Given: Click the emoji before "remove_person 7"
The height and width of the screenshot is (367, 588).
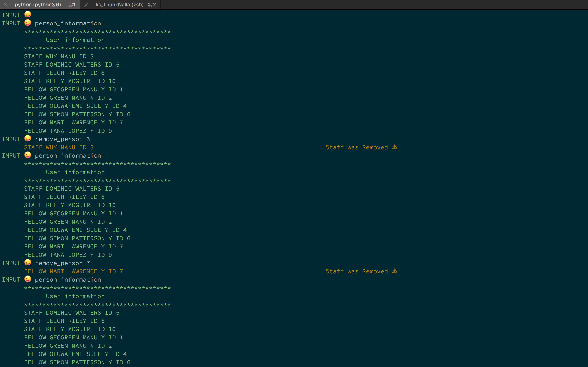Looking at the screenshot, I should click(x=28, y=263).
